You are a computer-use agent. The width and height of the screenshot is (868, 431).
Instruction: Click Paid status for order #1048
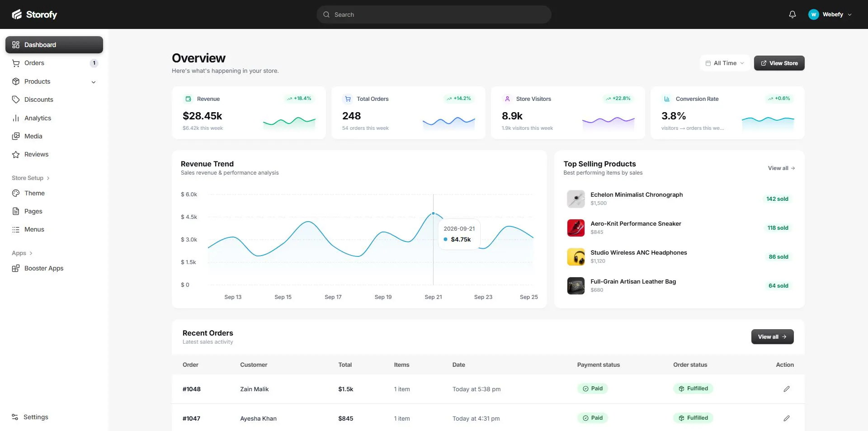pos(593,388)
